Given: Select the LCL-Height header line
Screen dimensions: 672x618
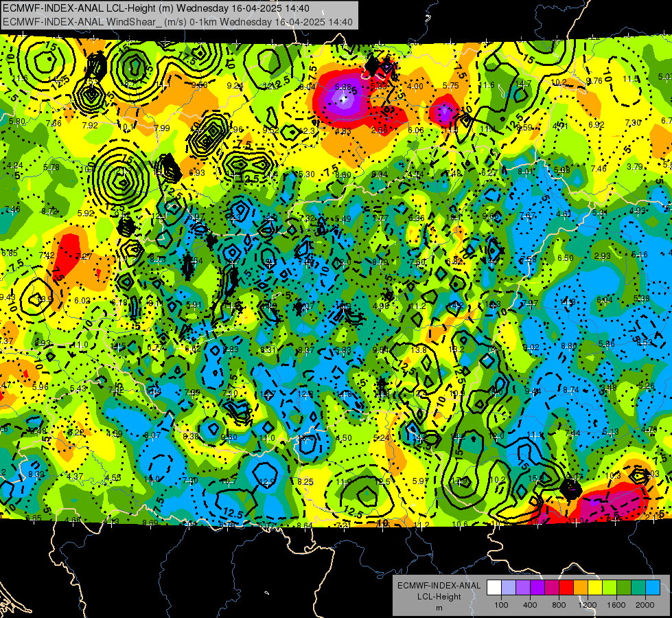Looking at the screenshot, I should 156,8.
